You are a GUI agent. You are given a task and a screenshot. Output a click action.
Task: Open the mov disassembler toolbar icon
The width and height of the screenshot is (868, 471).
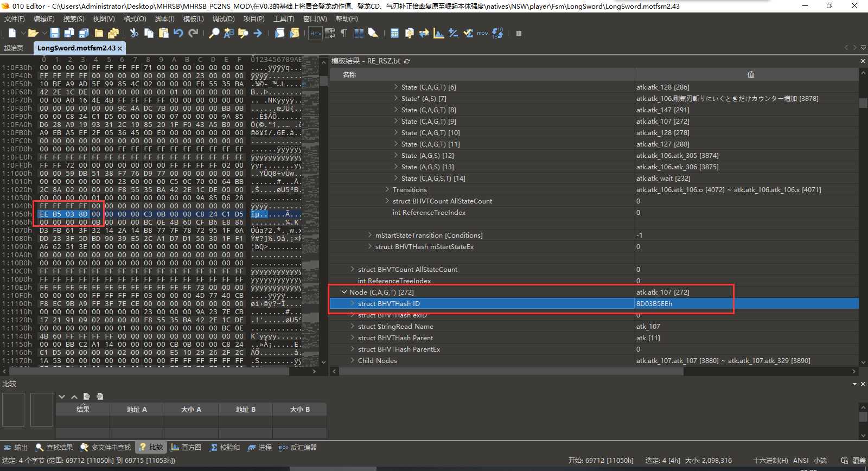click(x=482, y=33)
